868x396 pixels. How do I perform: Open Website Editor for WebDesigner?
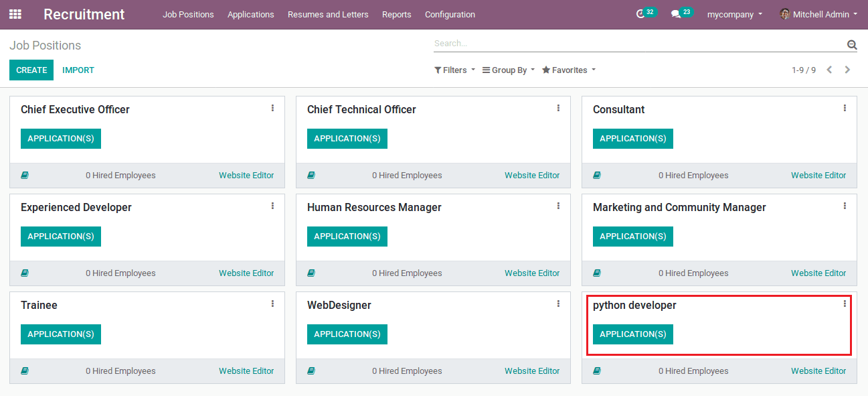click(532, 371)
